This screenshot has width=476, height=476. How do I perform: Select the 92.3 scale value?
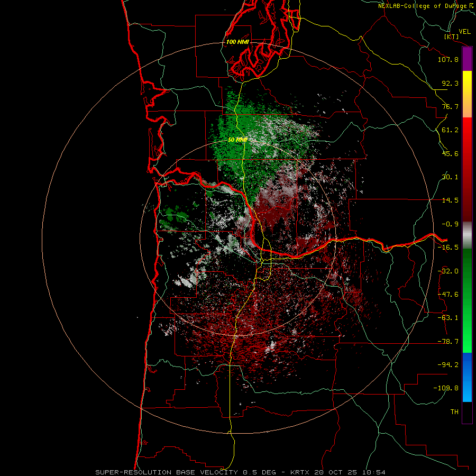tap(450, 83)
